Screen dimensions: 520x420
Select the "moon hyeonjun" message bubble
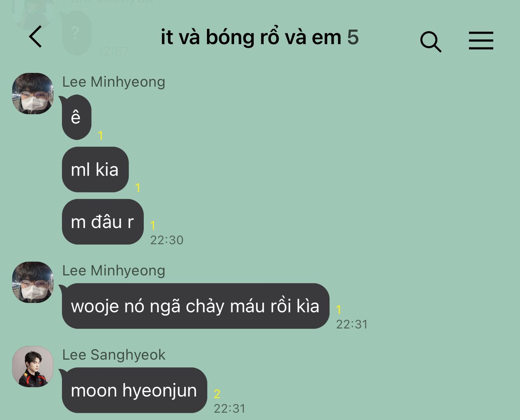[x=134, y=390]
